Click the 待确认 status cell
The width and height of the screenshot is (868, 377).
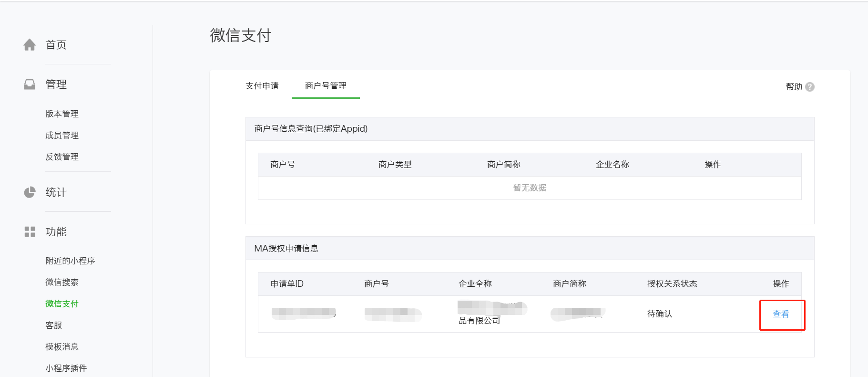[x=660, y=314]
